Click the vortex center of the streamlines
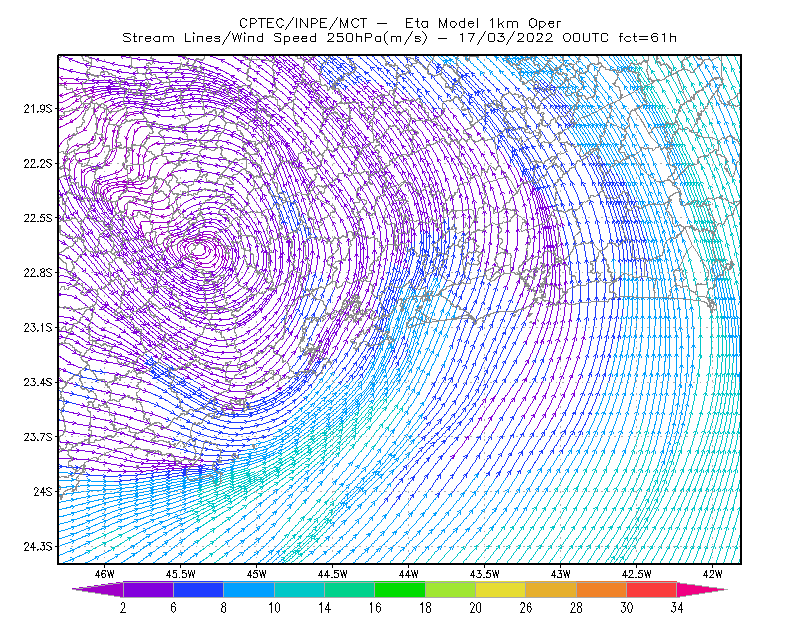This screenshot has width=800, height=618. (198, 249)
